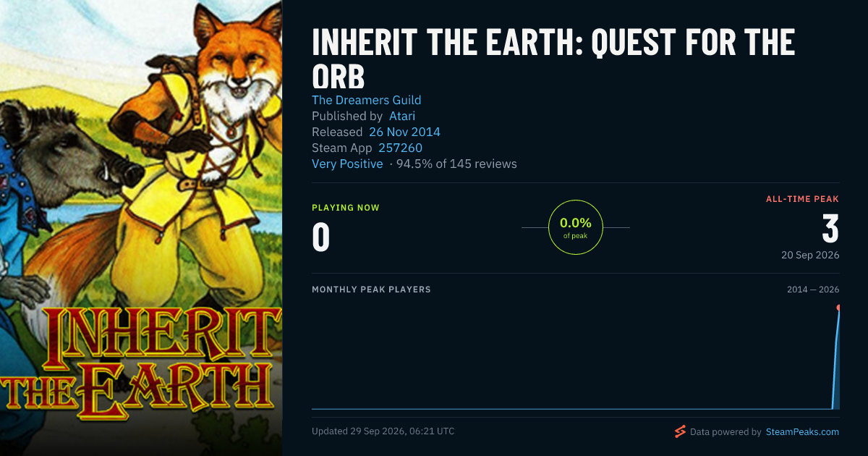Click the Updated 29 Sep 2026 timestamp

(383, 431)
